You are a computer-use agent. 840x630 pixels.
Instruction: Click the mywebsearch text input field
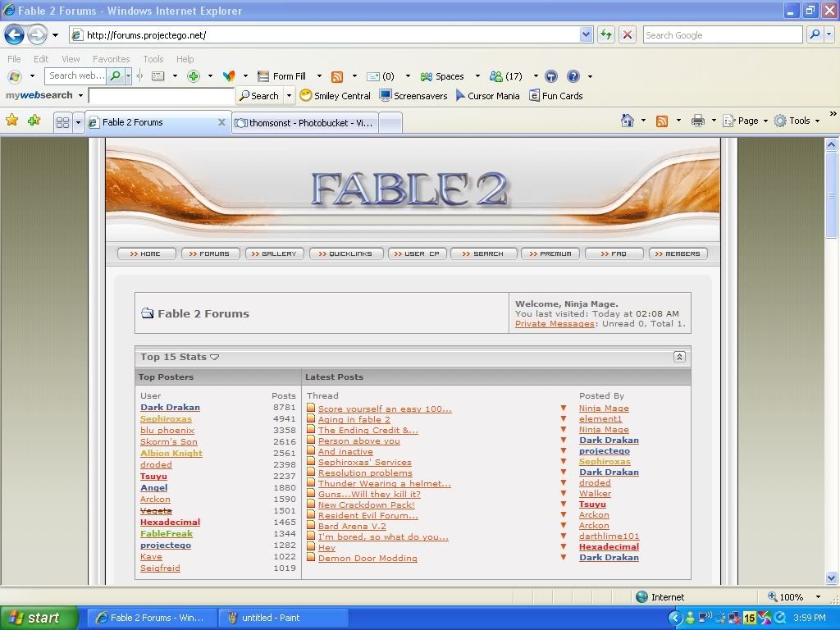(x=162, y=96)
